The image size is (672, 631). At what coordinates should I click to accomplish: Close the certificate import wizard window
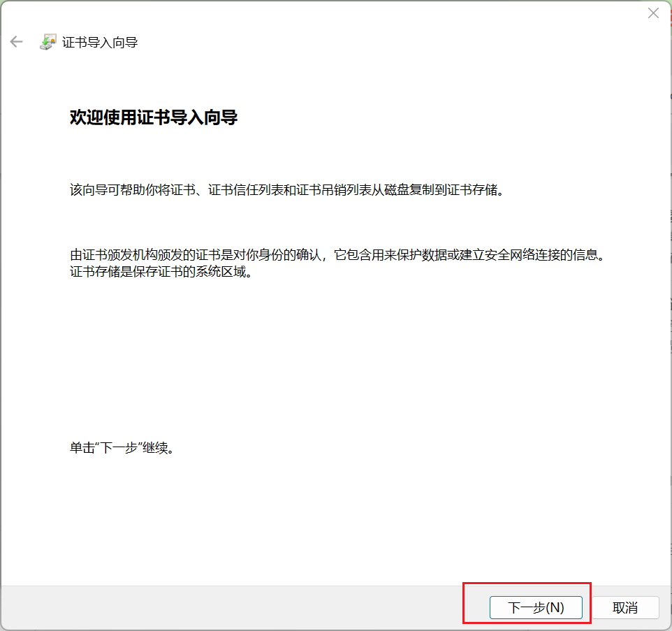pyautogui.click(x=653, y=13)
